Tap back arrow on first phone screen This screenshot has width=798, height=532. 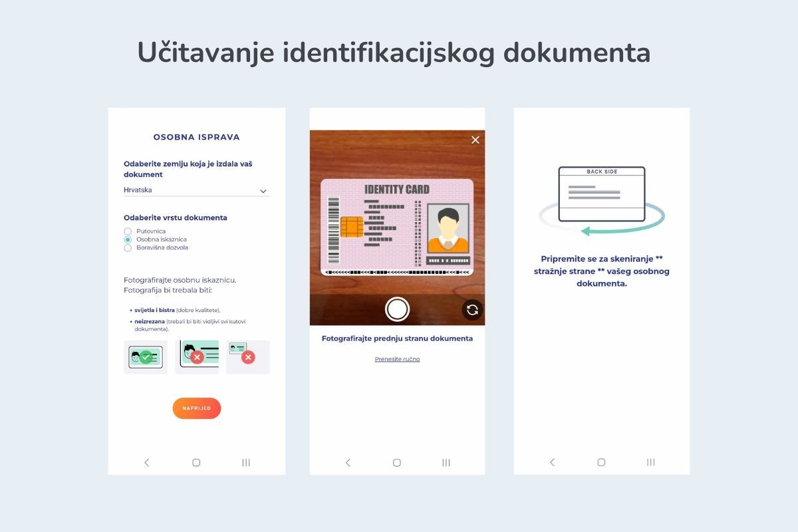click(147, 463)
